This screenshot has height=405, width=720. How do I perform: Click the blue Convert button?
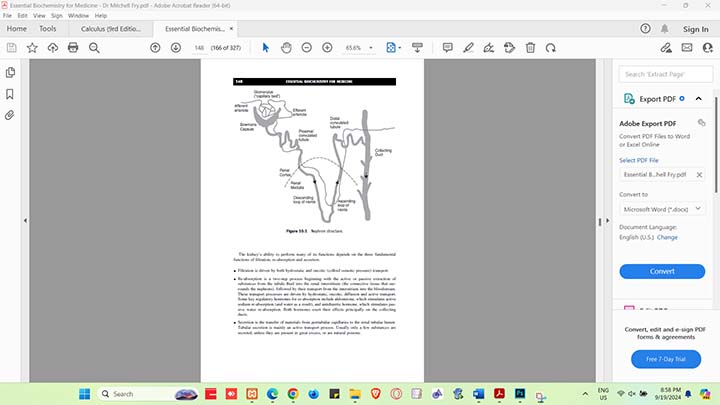pyautogui.click(x=661, y=271)
